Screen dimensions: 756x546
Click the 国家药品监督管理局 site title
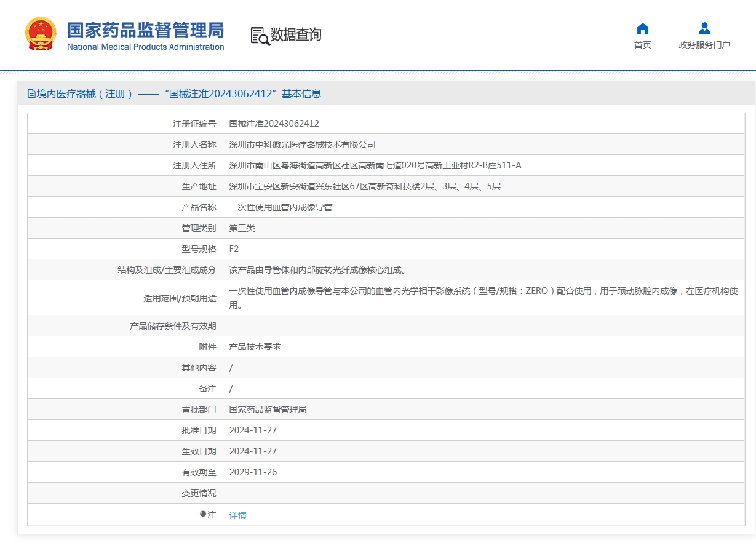click(x=146, y=30)
